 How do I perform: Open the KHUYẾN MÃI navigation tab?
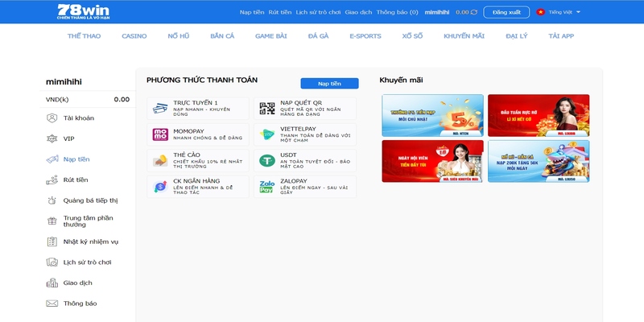coord(462,37)
